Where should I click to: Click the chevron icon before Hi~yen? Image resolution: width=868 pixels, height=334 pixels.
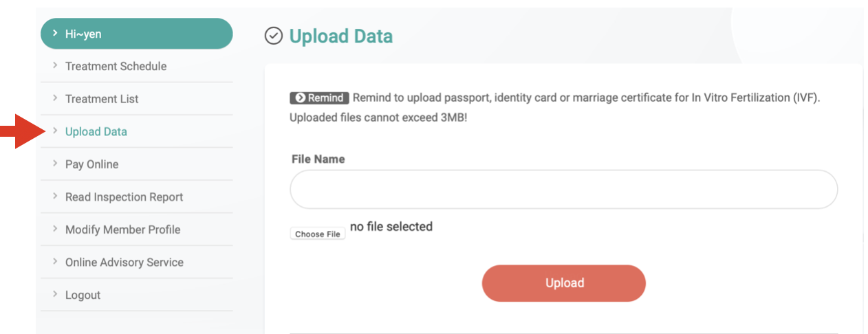(x=55, y=34)
